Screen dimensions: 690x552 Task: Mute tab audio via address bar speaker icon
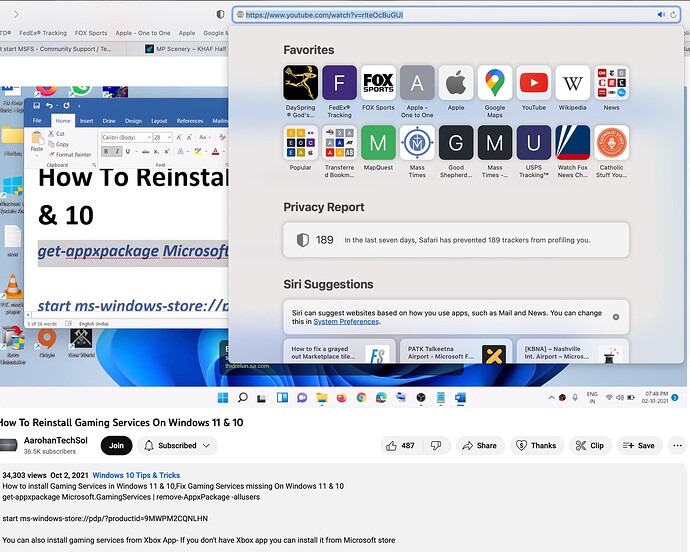click(x=661, y=15)
